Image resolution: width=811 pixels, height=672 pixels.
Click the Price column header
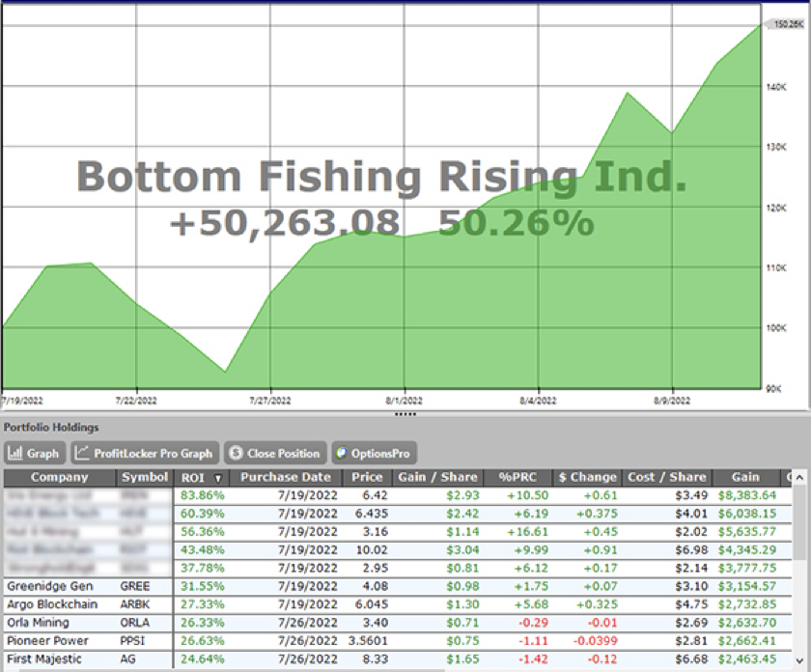pyautogui.click(x=366, y=477)
